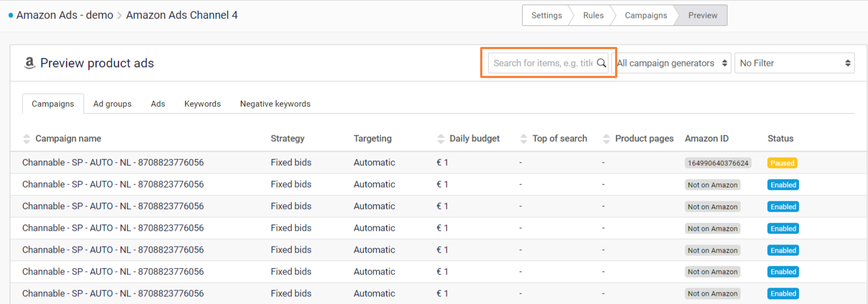
Task: Open the No Filter dropdown
Action: 795,63
